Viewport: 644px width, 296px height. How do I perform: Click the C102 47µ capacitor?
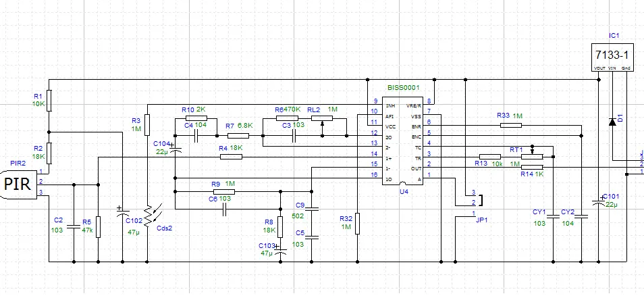pyautogui.click(x=122, y=217)
